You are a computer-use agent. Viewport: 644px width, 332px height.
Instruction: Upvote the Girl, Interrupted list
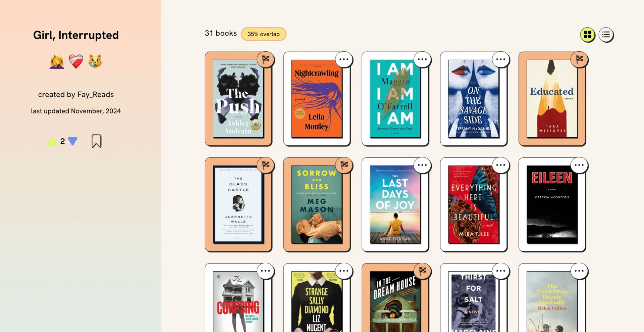[x=52, y=141]
